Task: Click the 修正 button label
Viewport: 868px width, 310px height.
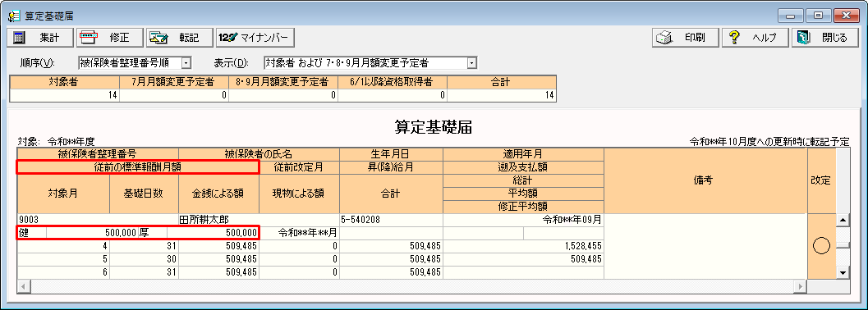Action: click(119, 38)
